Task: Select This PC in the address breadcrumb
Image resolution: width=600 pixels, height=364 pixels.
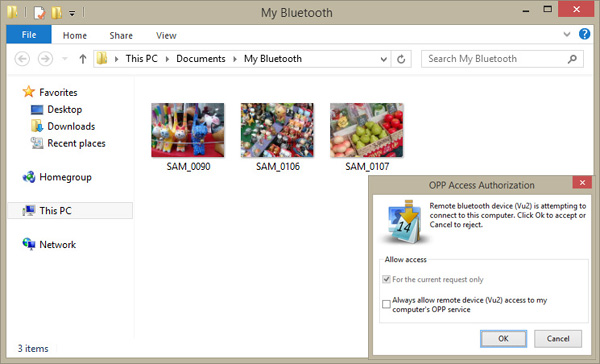Action: [142, 59]
